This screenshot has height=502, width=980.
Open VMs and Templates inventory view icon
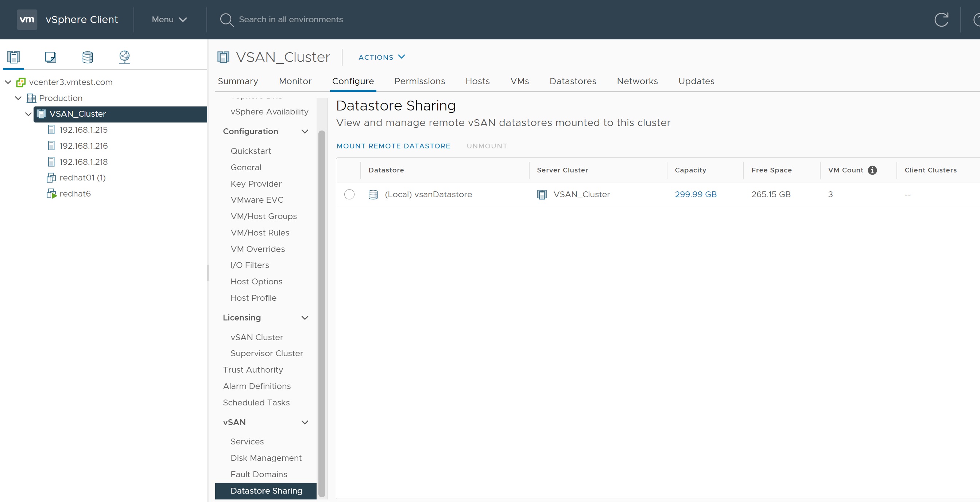[x=50, y=57]
